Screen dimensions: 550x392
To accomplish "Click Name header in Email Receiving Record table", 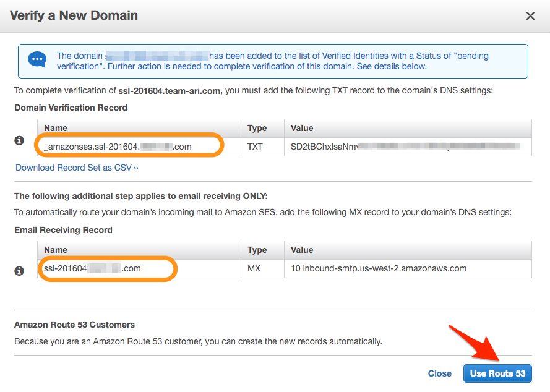I will pyautogui.click(x=56, y=250).
